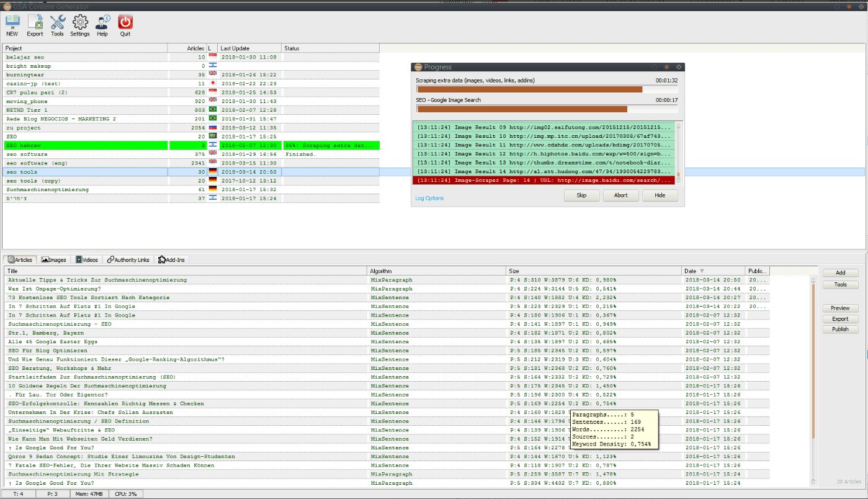
Task: Switch to the Articles tab
Action: pos(20,259)
